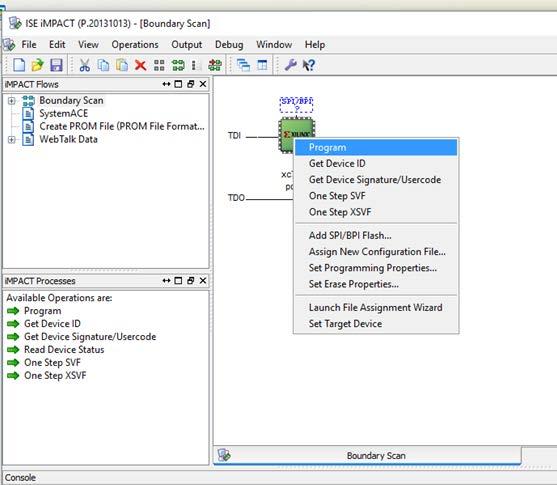
Task: Switch to the Boundary Scan bottom tab
Action: point(367,455)
